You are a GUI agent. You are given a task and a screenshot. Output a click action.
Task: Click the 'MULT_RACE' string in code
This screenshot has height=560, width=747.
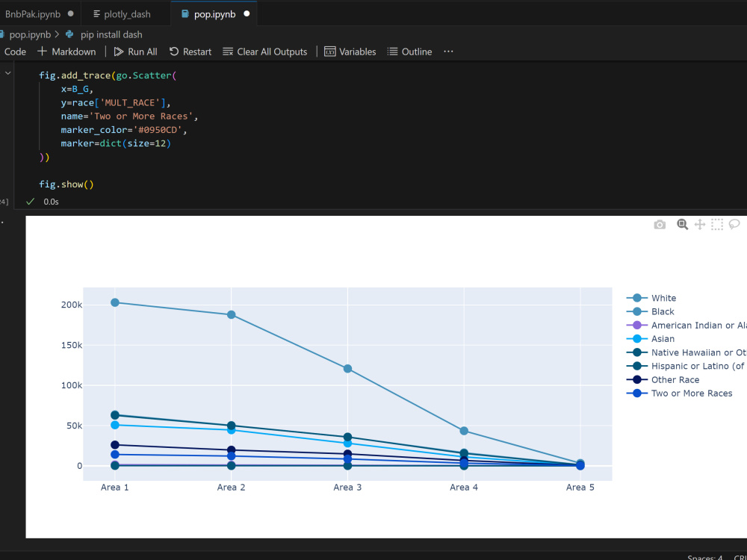tap(129, 103)
